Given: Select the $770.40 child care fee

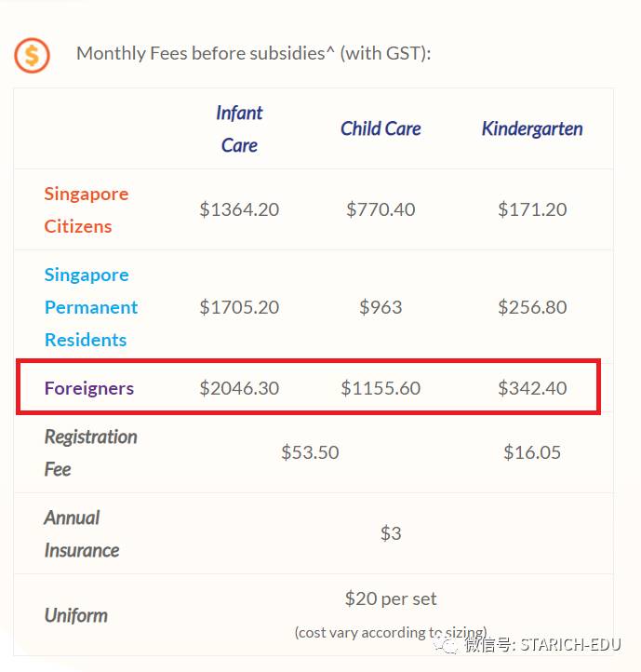Looking at the screenshot, I should [x=381, y=209].
